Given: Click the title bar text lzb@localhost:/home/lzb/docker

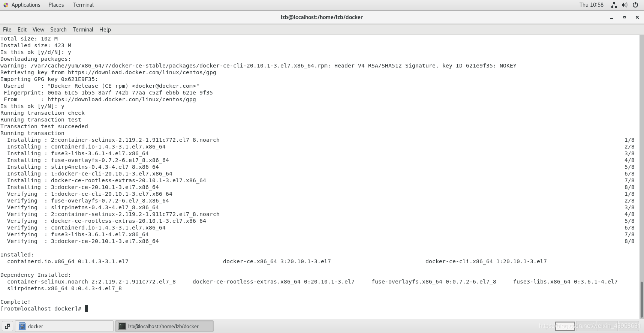Looking at the screenshot, I should 322,17.
